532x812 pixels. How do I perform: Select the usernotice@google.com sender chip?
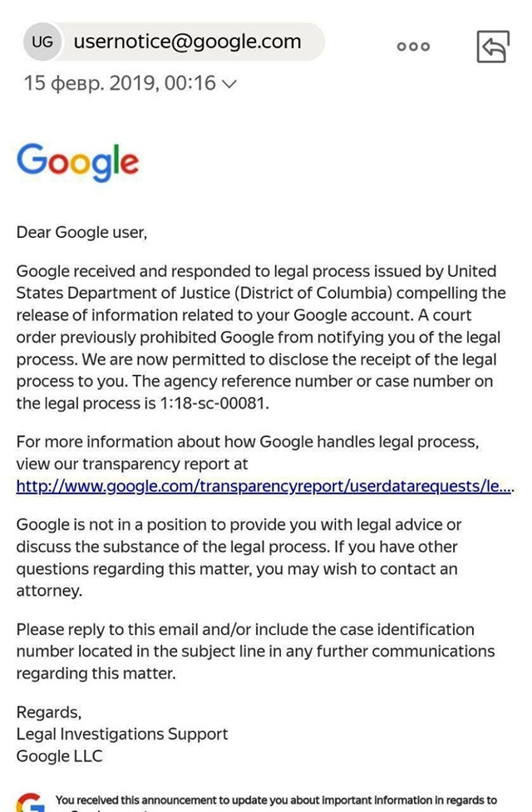[187, 42]
